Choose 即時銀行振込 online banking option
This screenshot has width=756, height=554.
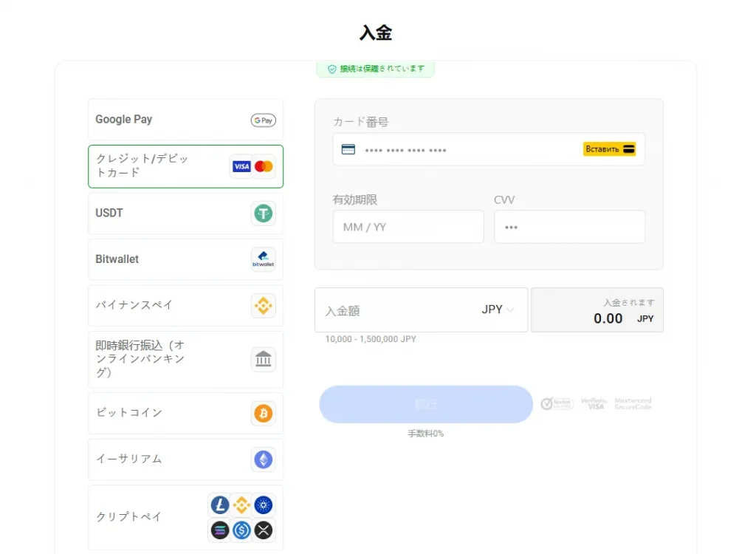pos(185,359)
